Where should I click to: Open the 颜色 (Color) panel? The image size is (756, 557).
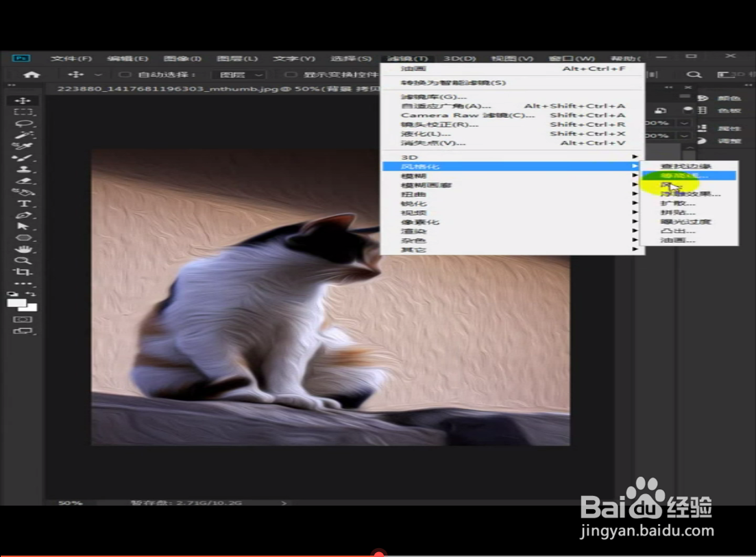tap(721, 98)
